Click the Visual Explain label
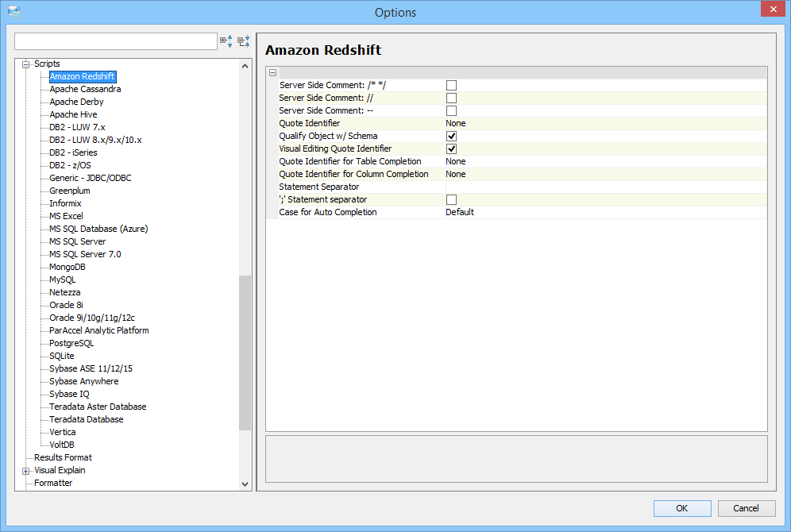Viewport: 791px width, 532px height. pos(60,471)
